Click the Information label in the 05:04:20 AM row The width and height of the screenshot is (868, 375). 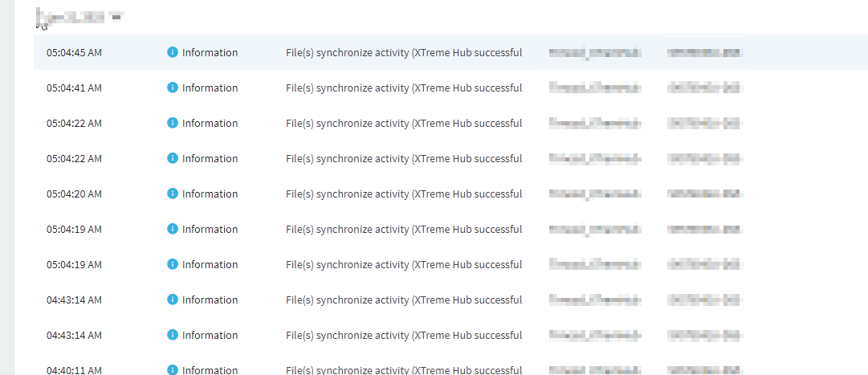tap(210, 194)
